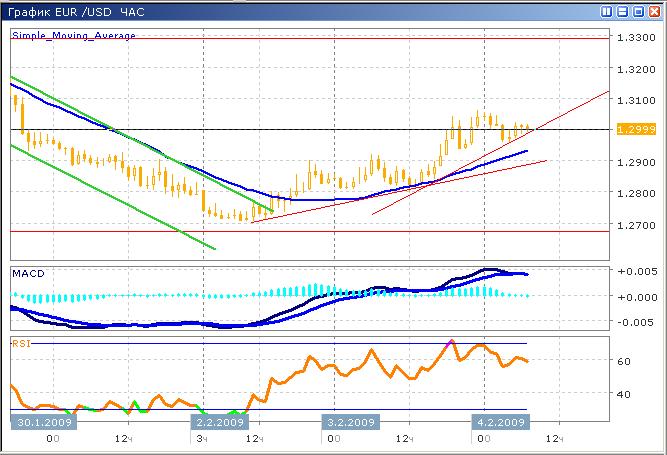The image size is (667, 455).
Task: Select the RSI panel label
Action: click(21, 342)
